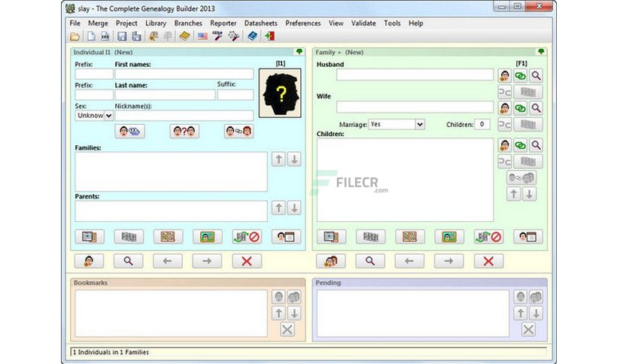The width and height of the screenshot is (629, 364).
Task: Click the GED file toolbar icon
Action: [105, 37]
